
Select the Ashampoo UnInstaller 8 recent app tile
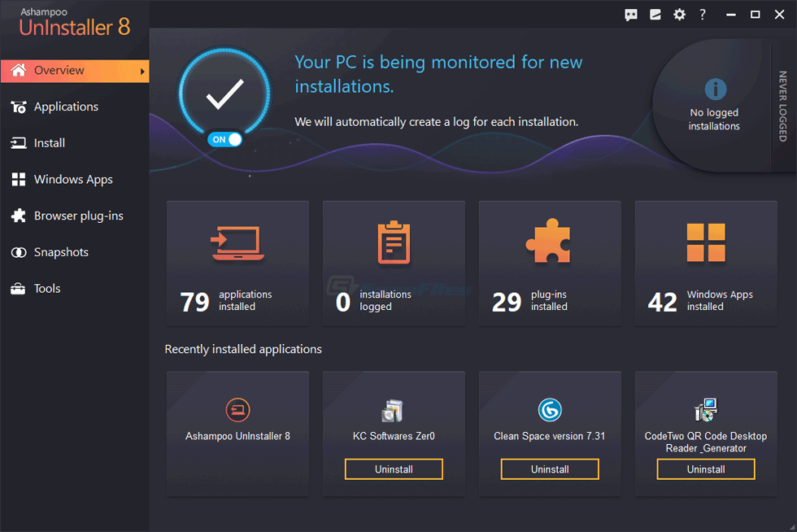237,433
